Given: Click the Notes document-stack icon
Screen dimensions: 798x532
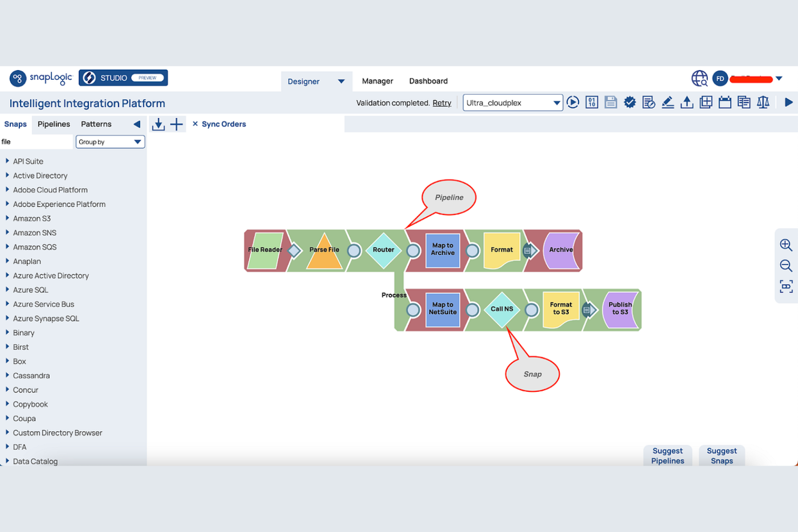Looking at the screenshot, I should 744,102.
